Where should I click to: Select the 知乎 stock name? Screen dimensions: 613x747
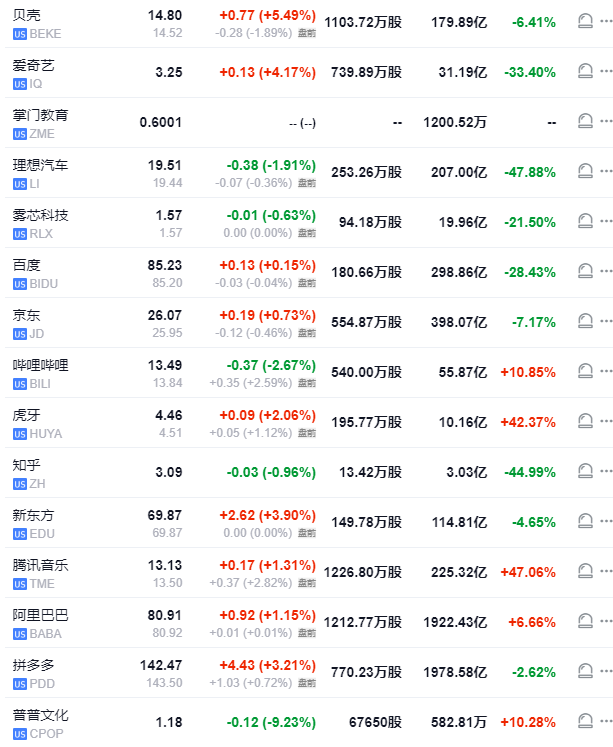[27, 465]
